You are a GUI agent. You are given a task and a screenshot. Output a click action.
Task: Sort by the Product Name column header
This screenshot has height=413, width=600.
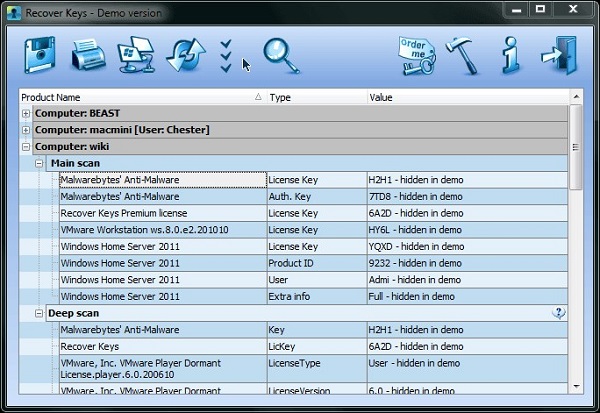[x=142, y=97]
